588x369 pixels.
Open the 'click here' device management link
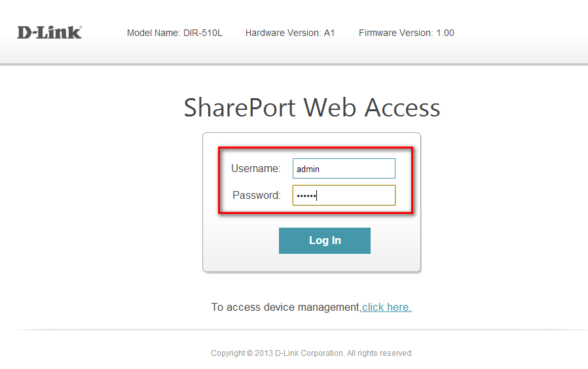[386, 307]
